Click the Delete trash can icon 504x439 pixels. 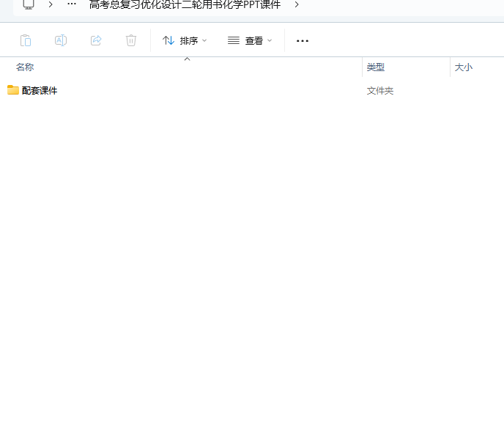click(131, 40)
